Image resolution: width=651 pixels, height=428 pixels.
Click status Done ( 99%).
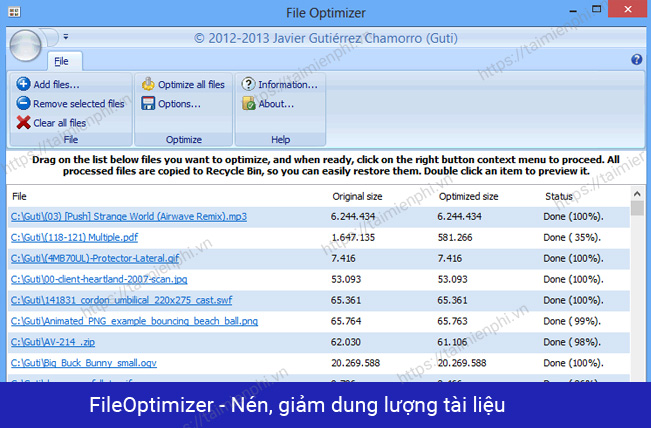coord(572,321)
